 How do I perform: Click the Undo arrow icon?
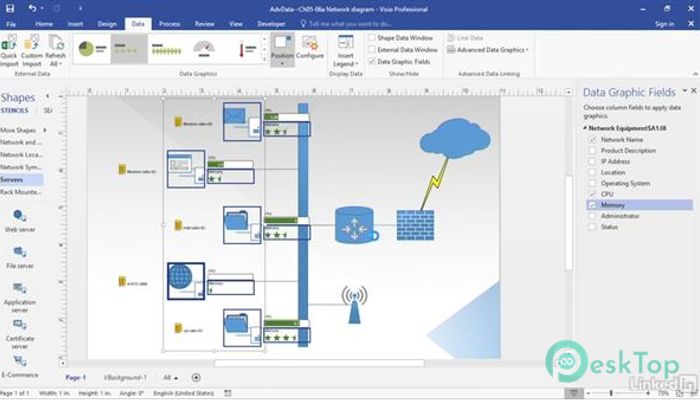32,8
